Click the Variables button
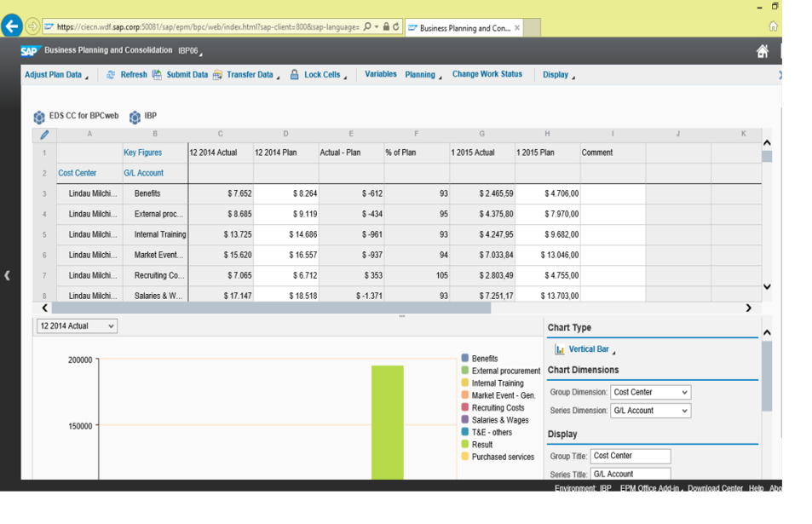The width and height of the screenshot is (812, 524). (x=381, y=74)
